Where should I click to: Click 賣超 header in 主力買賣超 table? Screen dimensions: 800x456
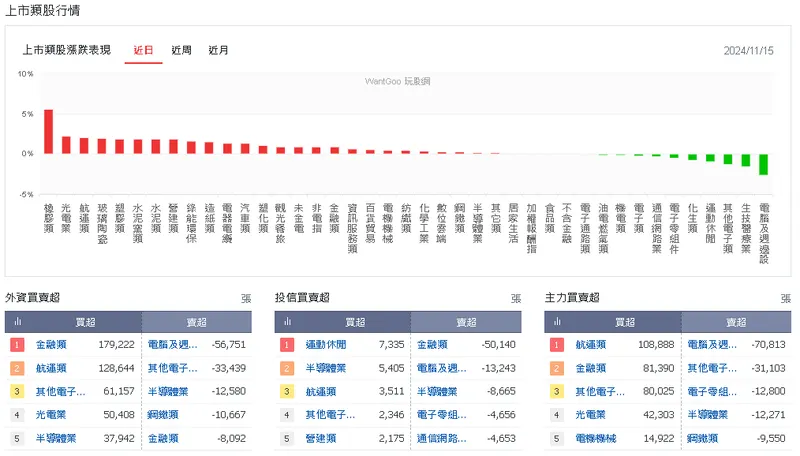(736, 322)
